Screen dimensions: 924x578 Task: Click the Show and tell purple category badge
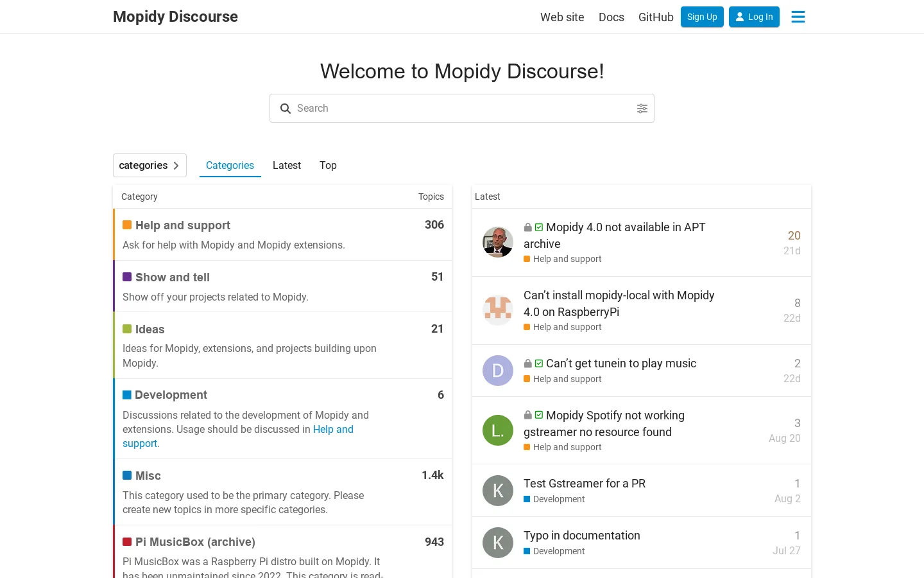(x=127, y=277)
